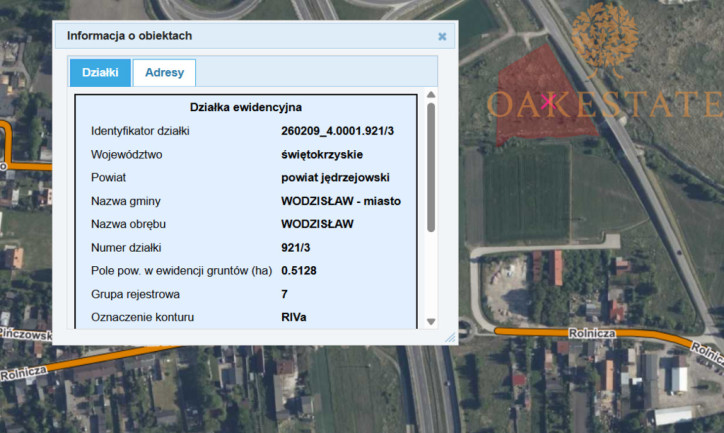724x433 pixels.
Task: Select parcel identifier 260209_4.0001.921/3
Action: [338, 131]
